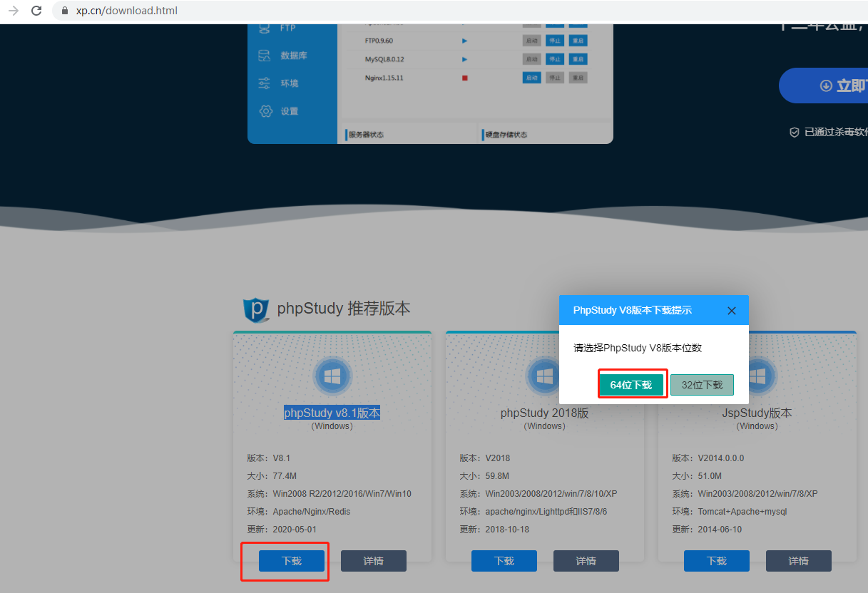Click the browser forward arrow
The height and width of the screenshot is (593, 868).
point(13,11)
